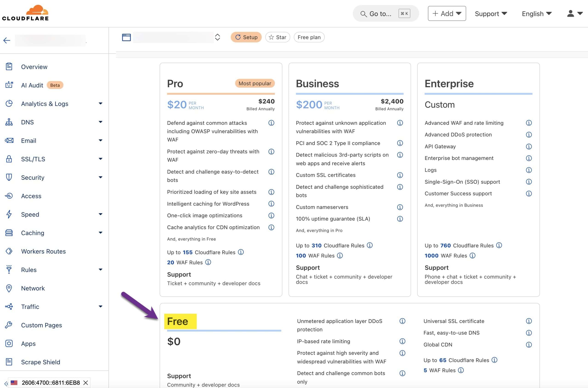Click the Security shield icon

click(x=9, y=177)
